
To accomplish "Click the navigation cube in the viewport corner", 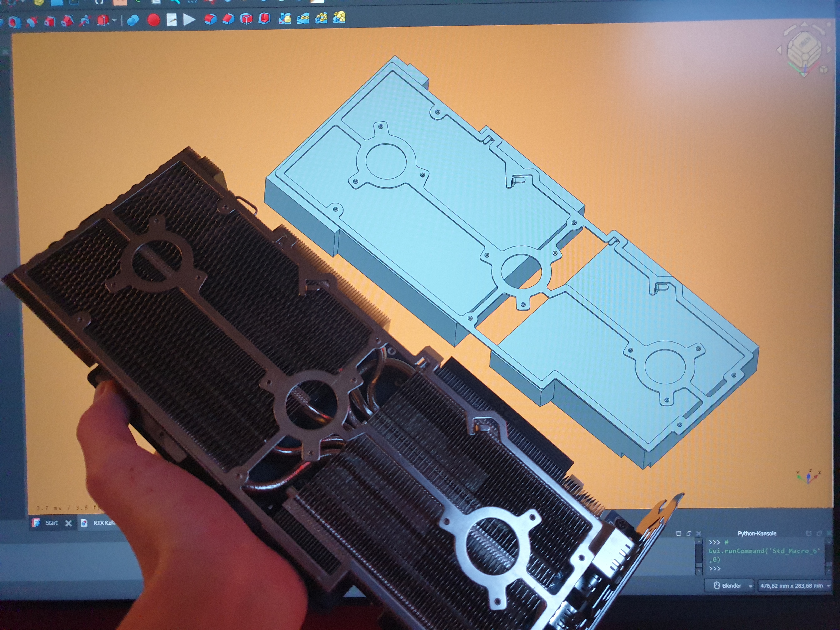I will click(x=804, y=49).
